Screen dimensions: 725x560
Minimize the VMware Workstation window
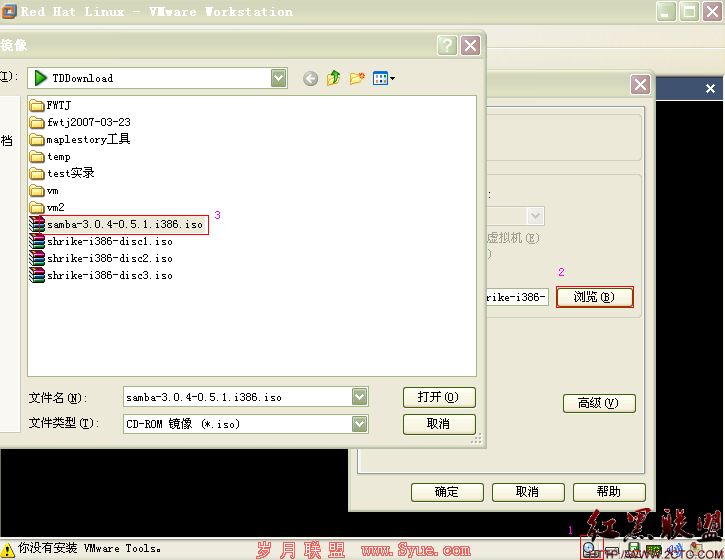[666, 12]
